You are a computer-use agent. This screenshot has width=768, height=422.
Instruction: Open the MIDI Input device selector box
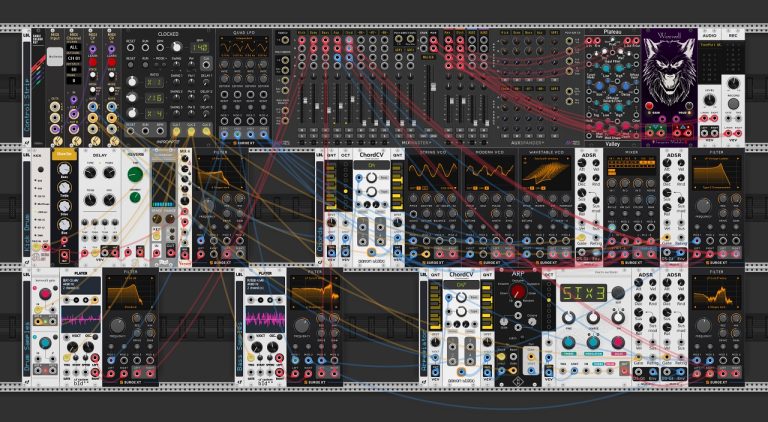pyautogui.click(x=55, y=57)
